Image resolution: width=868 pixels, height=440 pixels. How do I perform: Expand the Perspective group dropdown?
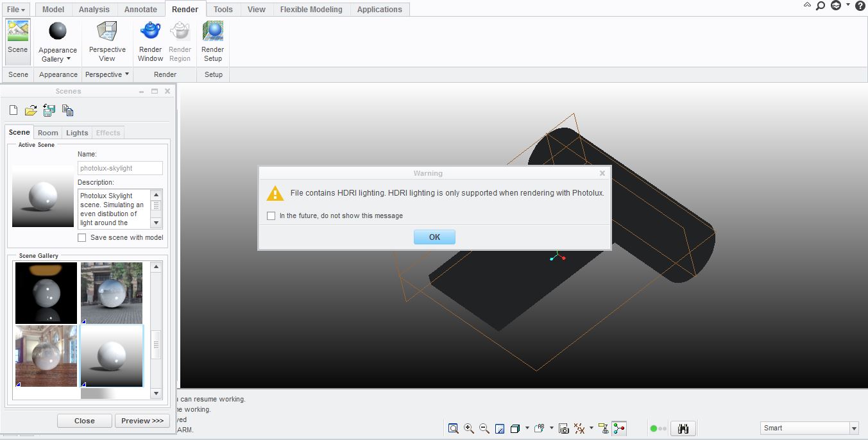point(126,74)
